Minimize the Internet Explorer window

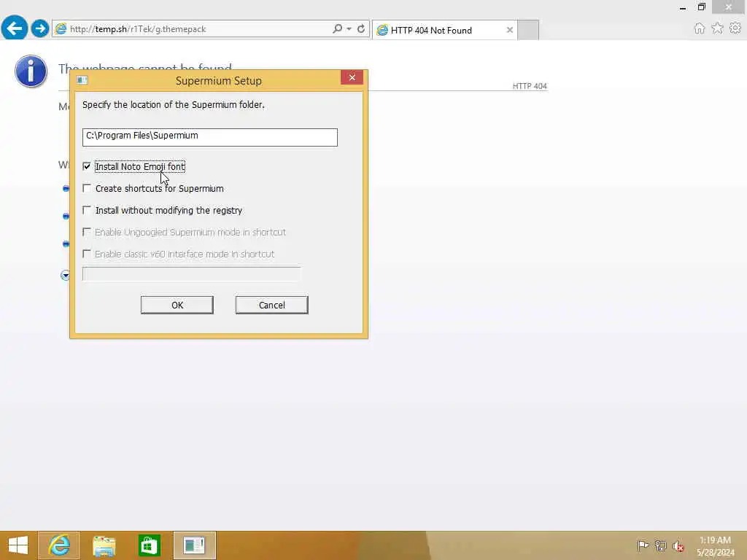point(682,7)
